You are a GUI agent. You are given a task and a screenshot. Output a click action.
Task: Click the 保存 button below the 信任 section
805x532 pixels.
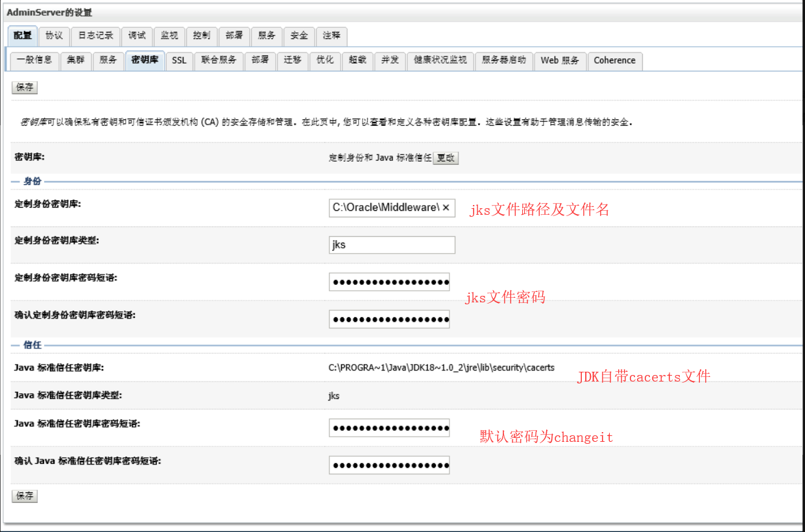[25, 496]
